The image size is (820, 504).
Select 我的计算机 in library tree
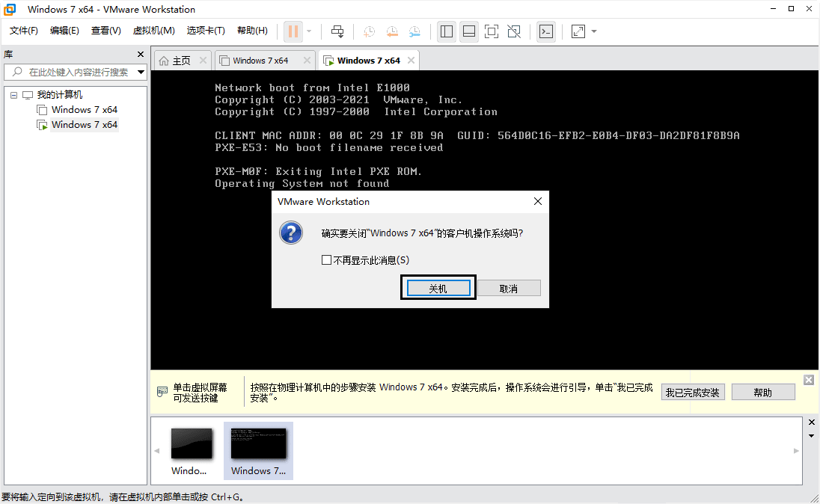coord(59,95)
